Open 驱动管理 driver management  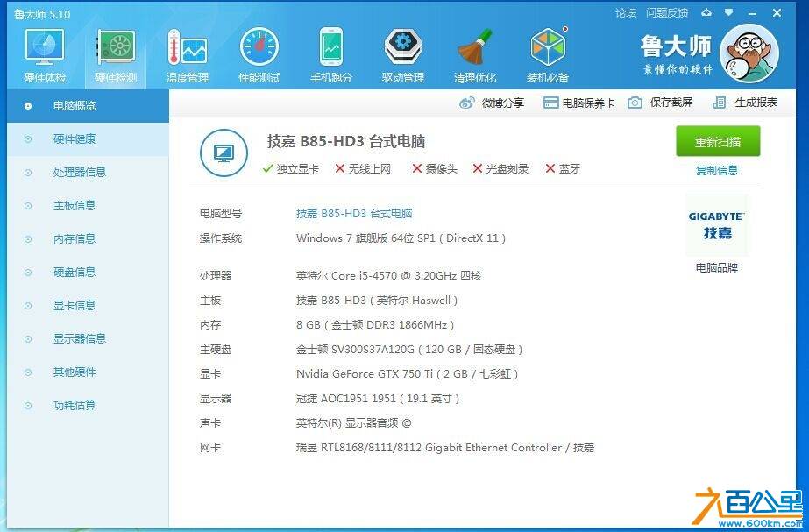pos(403,56)
